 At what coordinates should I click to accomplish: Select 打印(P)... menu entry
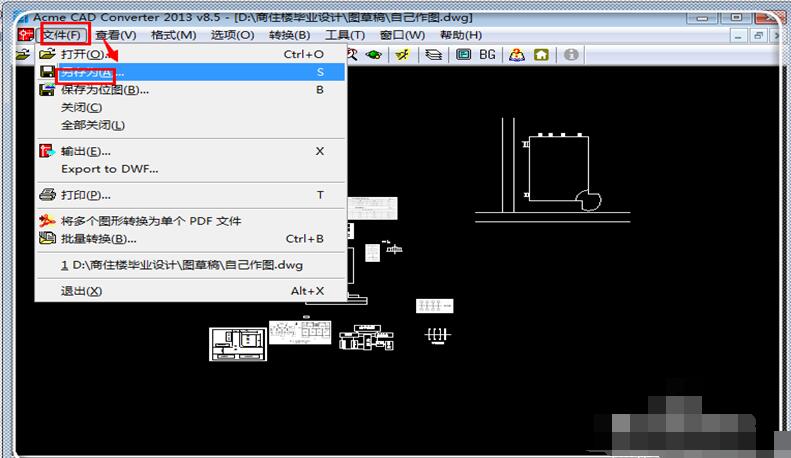pyautogui.click(x=191, y=195)
